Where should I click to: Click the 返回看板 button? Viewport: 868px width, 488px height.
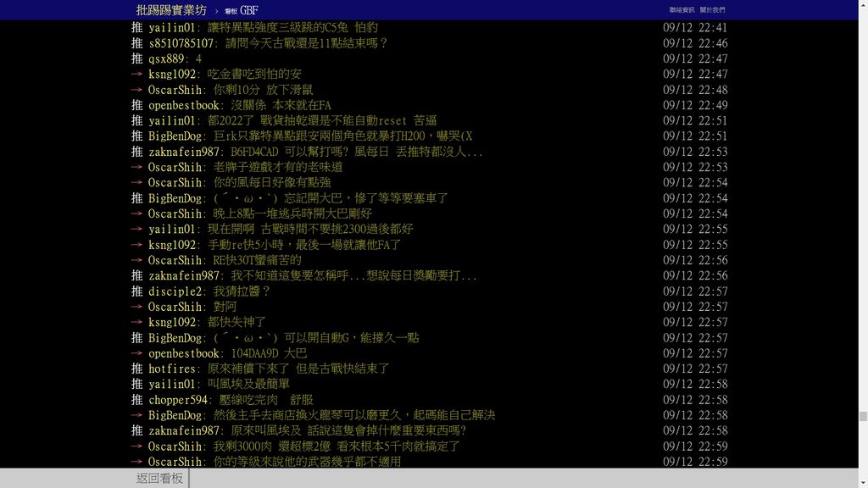(159, 479)
